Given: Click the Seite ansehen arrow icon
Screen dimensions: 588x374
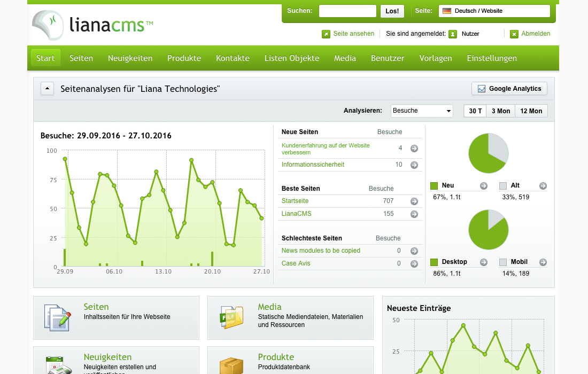Looking at the screenshot, I should pyautogui.click(x=326, y=34).
